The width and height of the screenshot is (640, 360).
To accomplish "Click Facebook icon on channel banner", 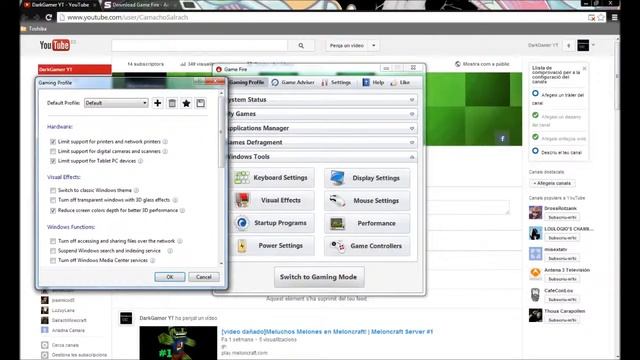I will 502,138.
